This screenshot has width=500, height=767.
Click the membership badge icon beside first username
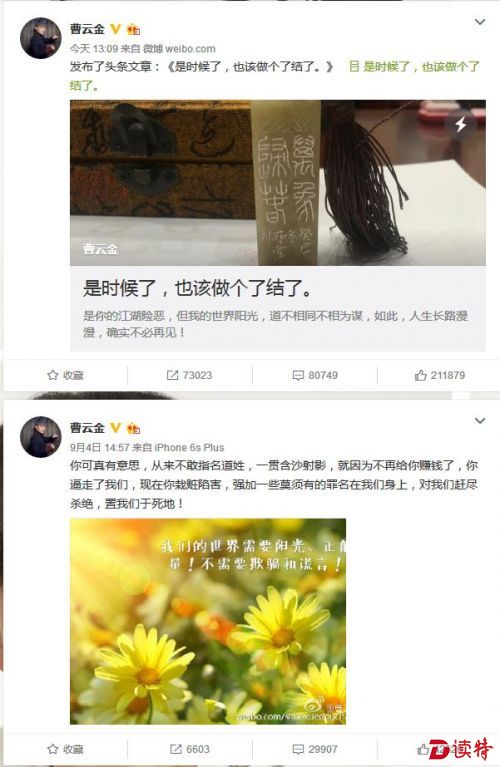click(x=133, y=29)
